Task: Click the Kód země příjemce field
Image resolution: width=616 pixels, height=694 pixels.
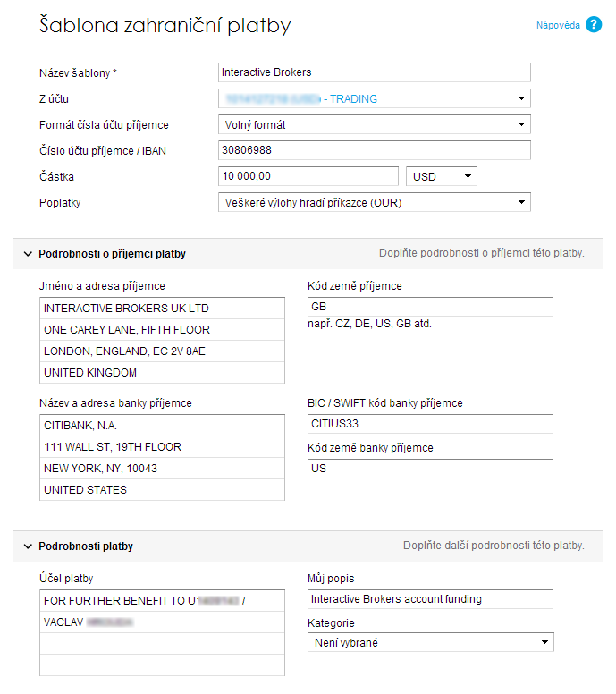Action: tap(429, 307)
